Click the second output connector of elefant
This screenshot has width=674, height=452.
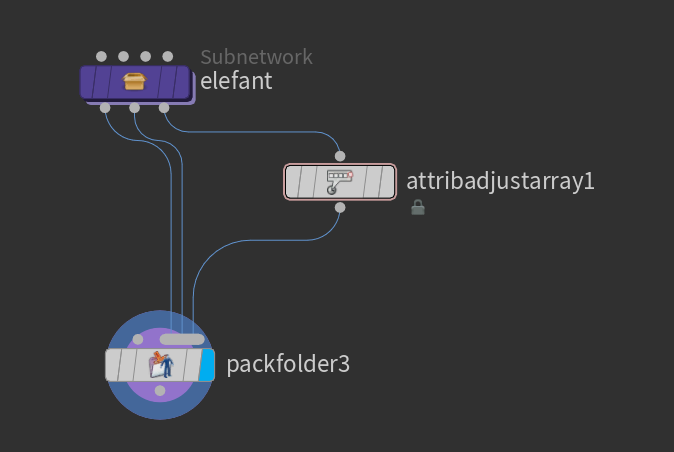[x=135, y=108]
